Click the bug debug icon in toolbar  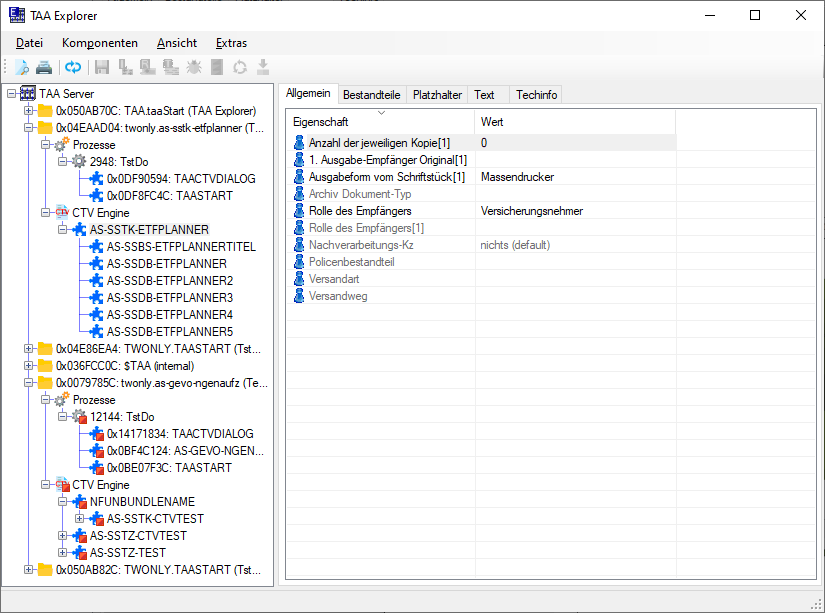click(194, 68)
